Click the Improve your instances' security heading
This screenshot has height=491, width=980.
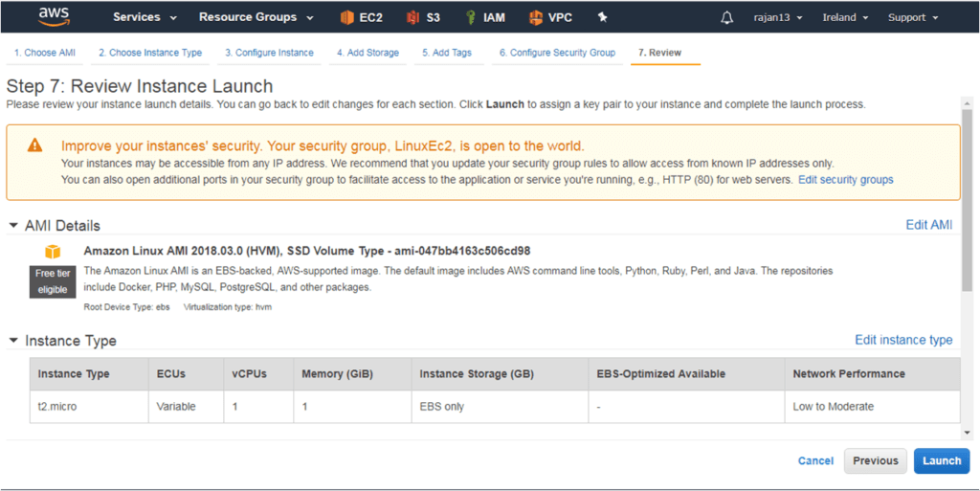323,146
